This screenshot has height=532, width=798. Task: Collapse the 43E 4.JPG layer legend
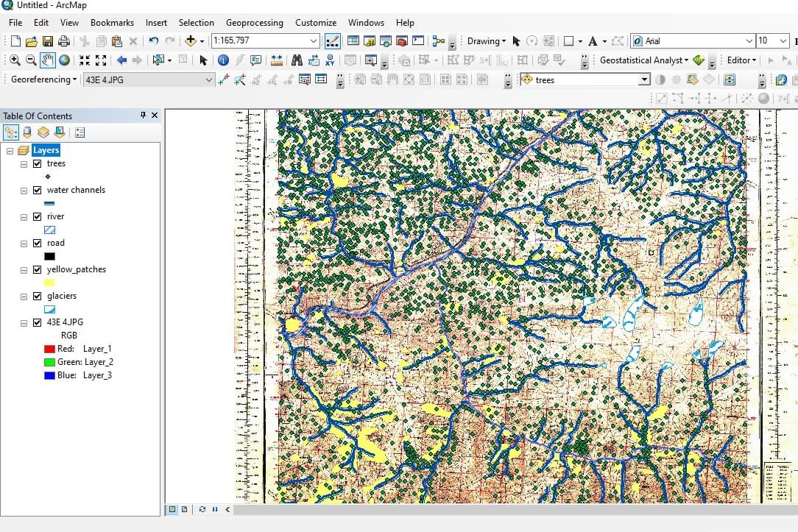click(24, 323)
